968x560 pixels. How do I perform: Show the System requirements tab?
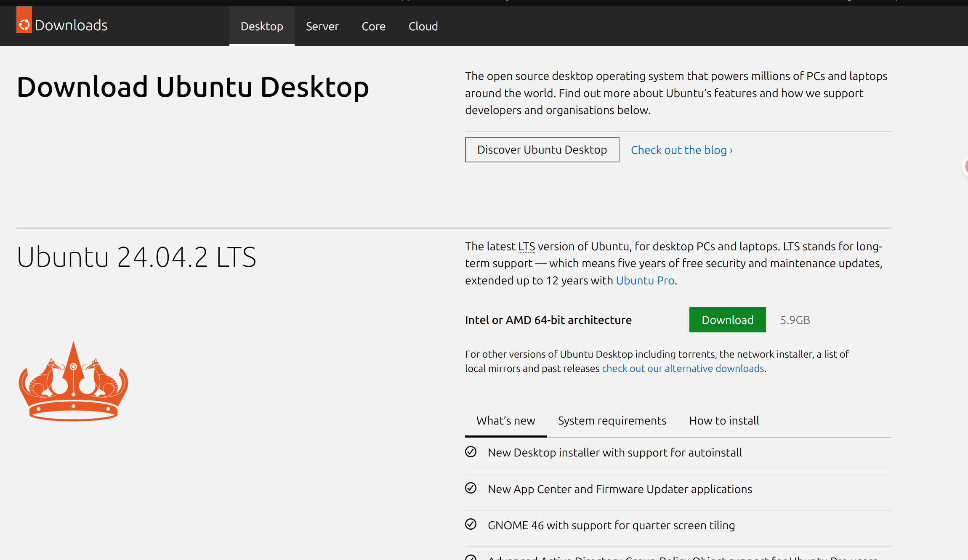(x=612, y=421)
